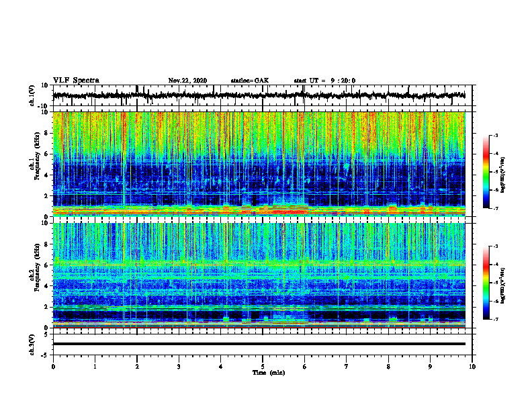The height and width of the screenshot is (411, 532).
Task: Click time axis tick label "9"
Action: 430,367
